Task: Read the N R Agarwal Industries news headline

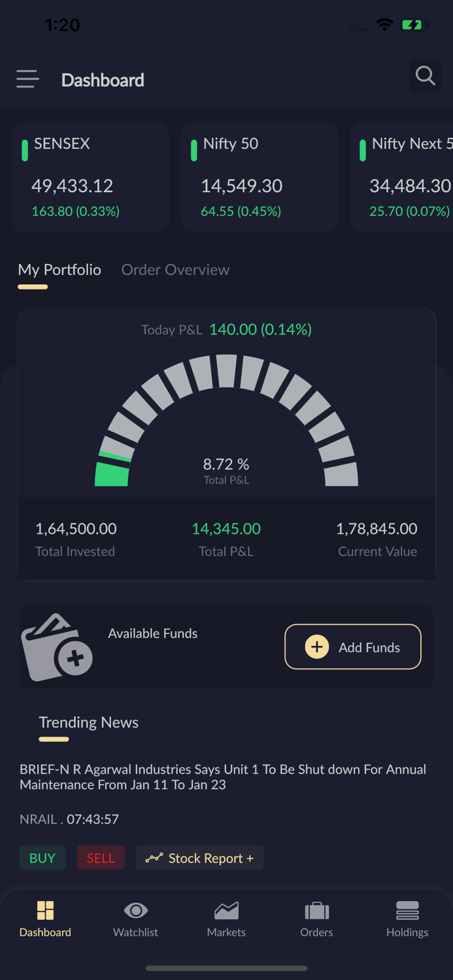Action: pos(223,777)
